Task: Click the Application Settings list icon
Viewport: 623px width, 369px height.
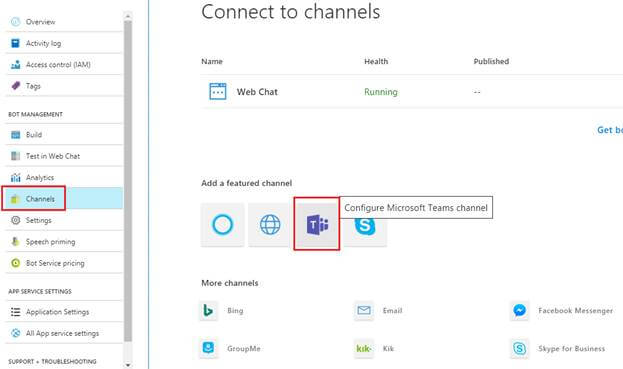Action: tap(15, 312)
